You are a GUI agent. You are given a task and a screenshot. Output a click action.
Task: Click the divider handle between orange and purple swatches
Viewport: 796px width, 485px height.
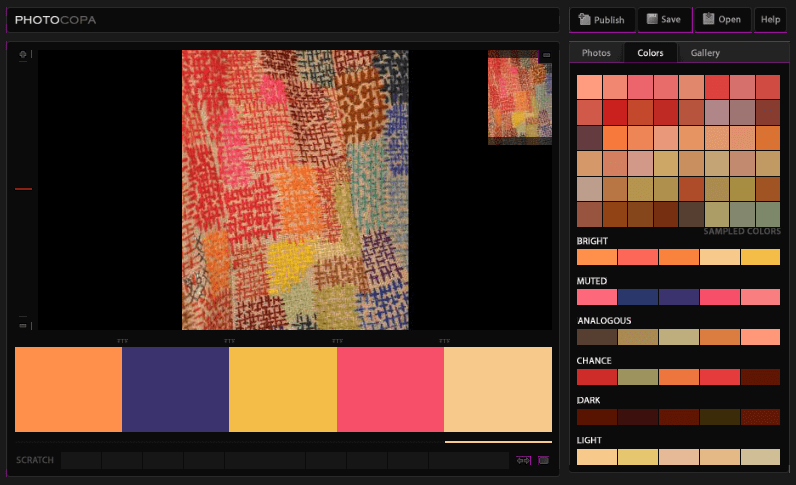[x=122, y=341]
